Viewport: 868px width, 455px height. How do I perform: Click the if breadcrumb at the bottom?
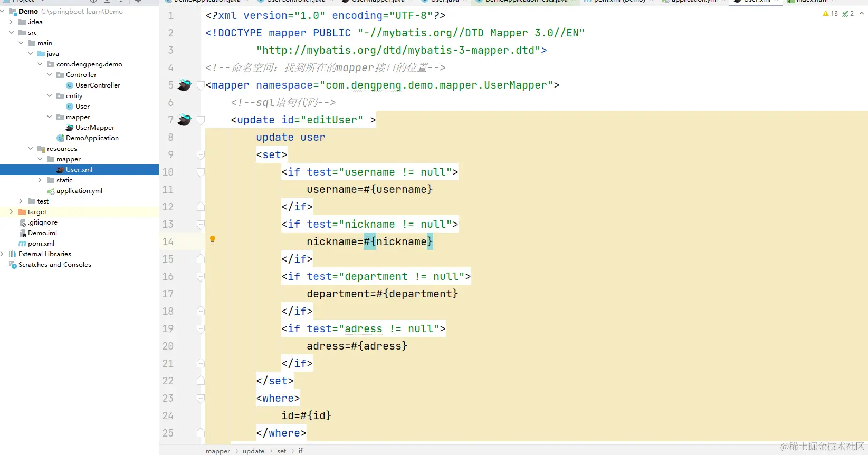(301, 451)
